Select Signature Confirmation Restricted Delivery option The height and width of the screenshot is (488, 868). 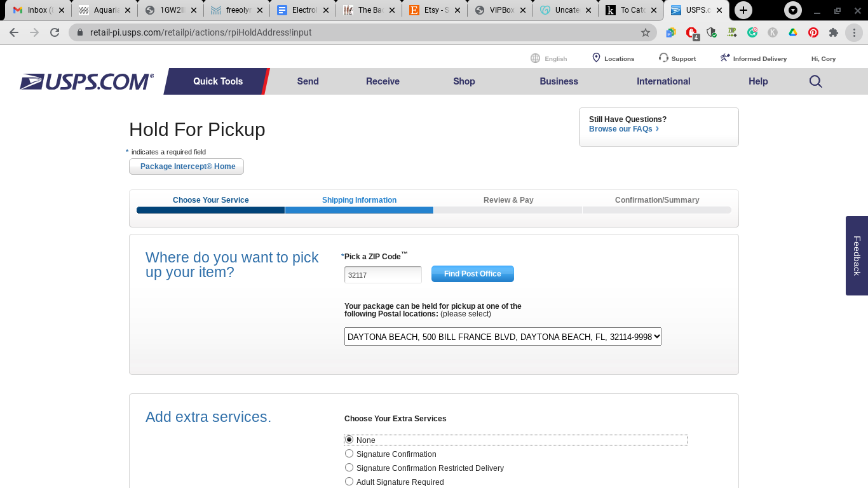pos(349,467)
